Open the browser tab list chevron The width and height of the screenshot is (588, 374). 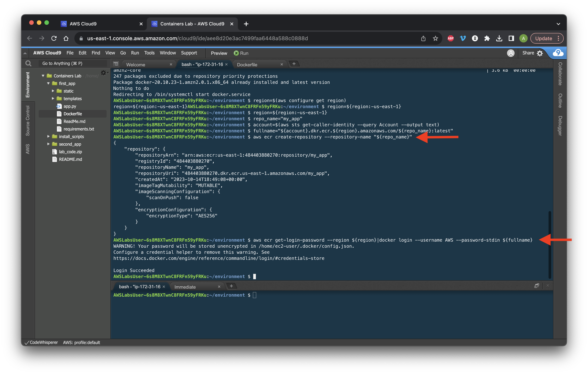pos(558,24)
